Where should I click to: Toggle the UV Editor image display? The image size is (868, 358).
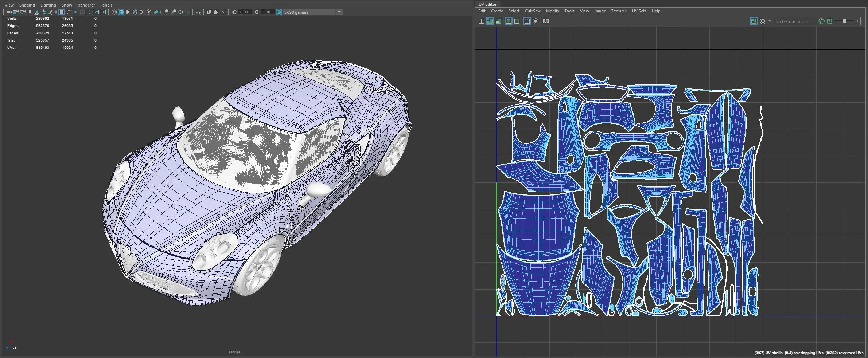tap(754, 21)
